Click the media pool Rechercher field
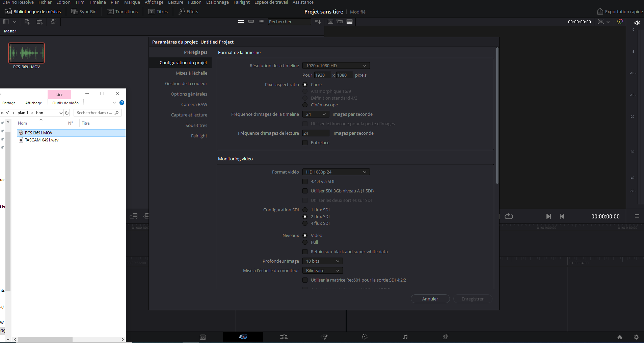This screenshot has height=343, width=644. tap(289, 22)
